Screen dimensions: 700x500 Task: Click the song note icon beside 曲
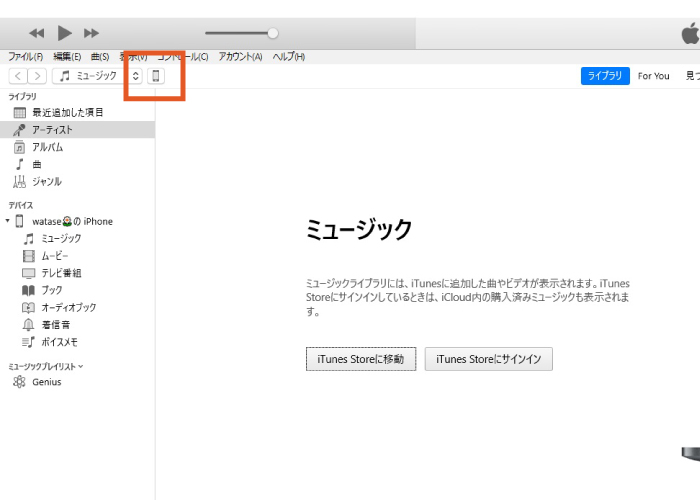(x=20, y=164)
